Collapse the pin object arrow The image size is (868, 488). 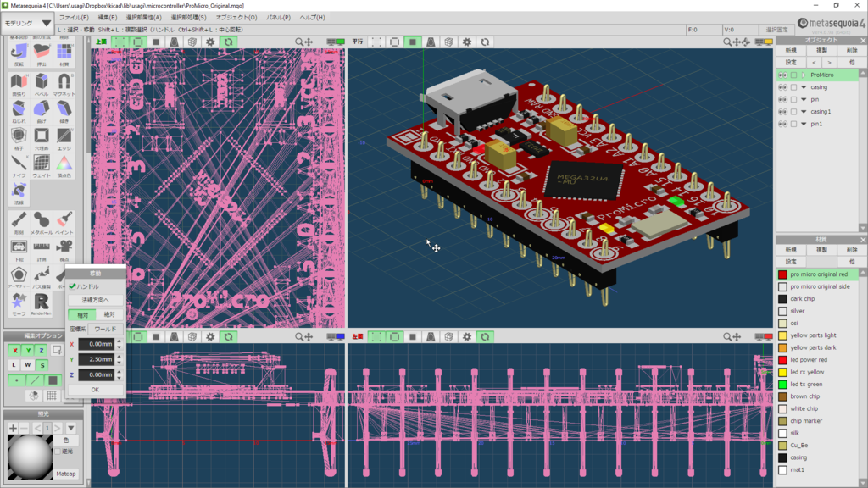(804, 100)
